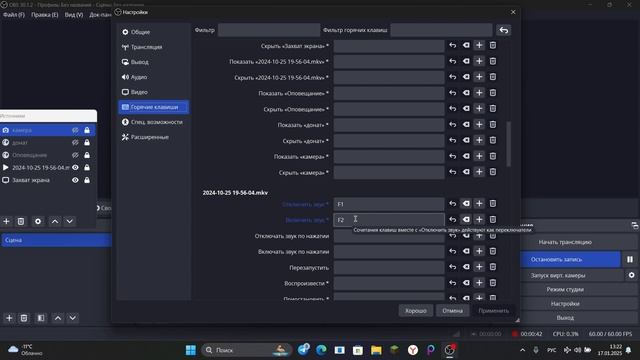
Task: Move selected source up
Action: [55, 221]
